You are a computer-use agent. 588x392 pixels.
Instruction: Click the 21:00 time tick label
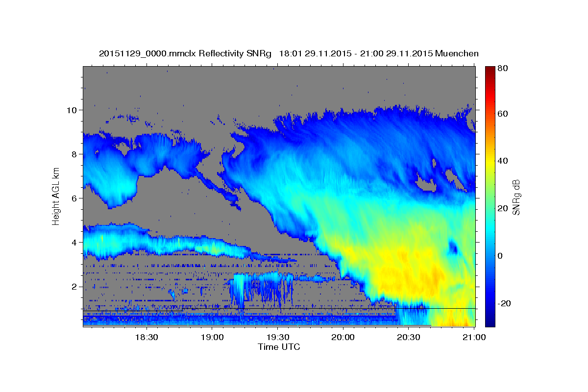(x=474, y=337)
